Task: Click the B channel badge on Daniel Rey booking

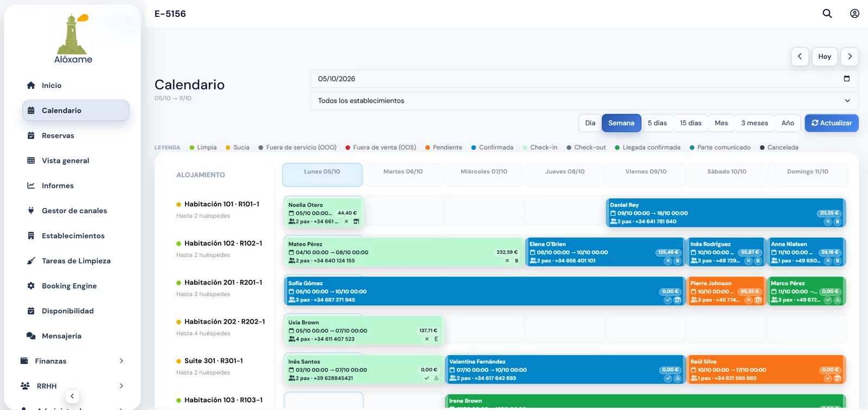Action: [837, 221]
